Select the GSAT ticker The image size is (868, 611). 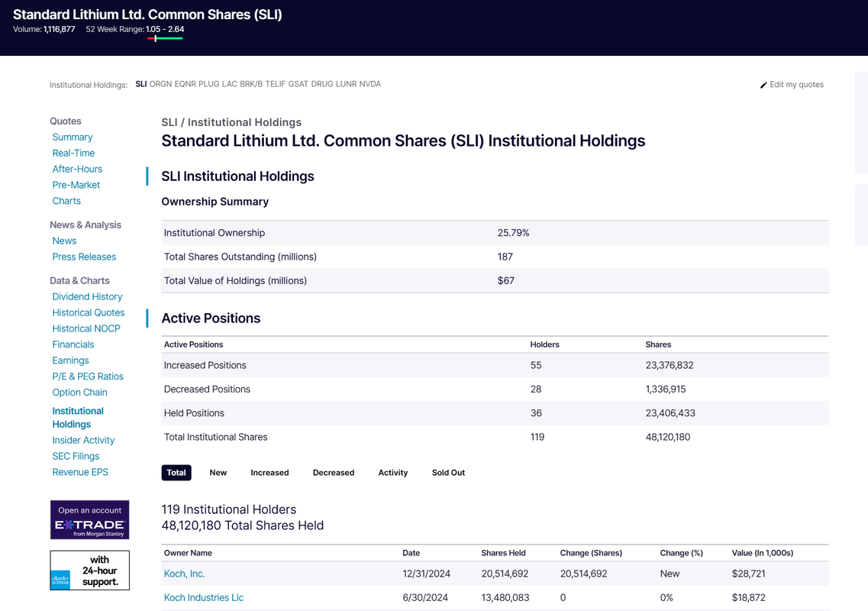[x=298, y=84]
